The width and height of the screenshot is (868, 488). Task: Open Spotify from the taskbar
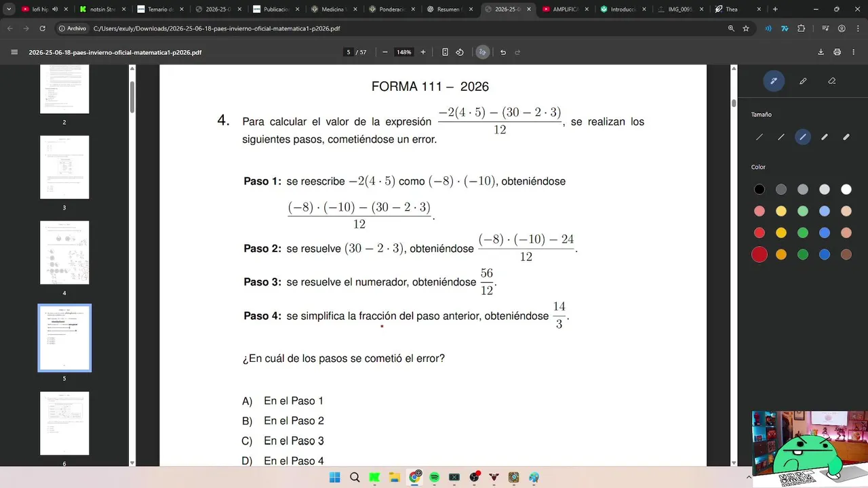click(x=435, y=477)
